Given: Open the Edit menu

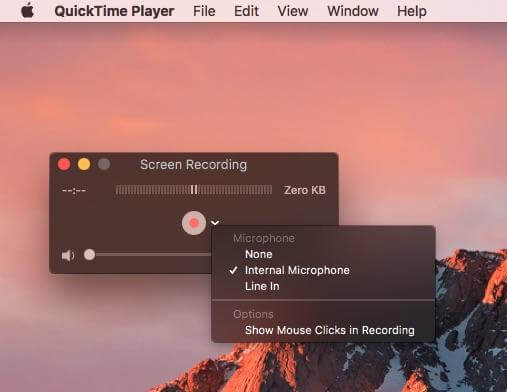Looking at the screenshot, I should coord(246,11).
